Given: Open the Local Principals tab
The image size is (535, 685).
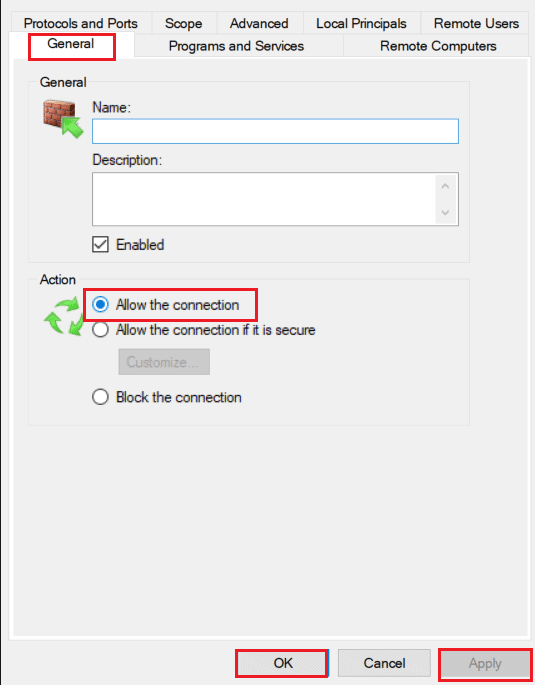Looking at the screenshot, I should point(361,23).
